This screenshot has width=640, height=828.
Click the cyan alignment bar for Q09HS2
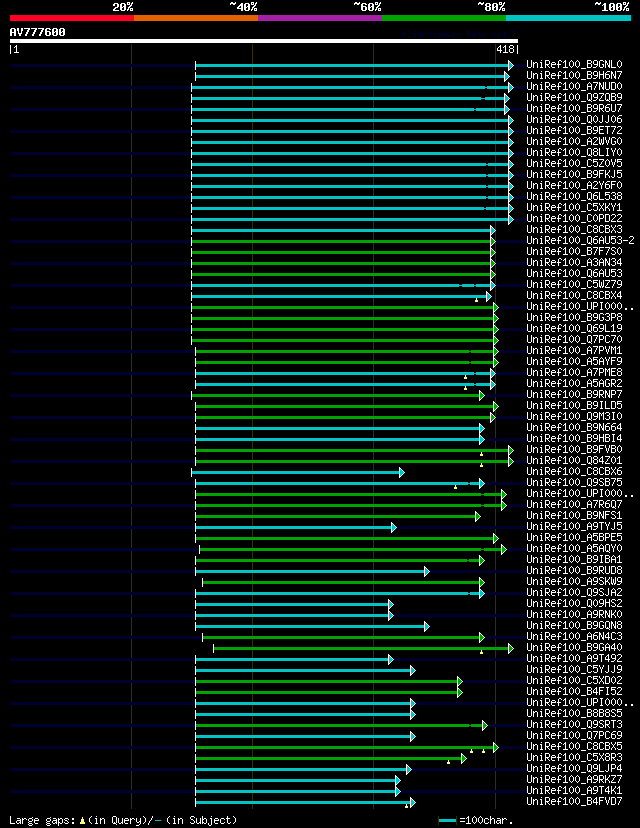[x=295, y=605]
